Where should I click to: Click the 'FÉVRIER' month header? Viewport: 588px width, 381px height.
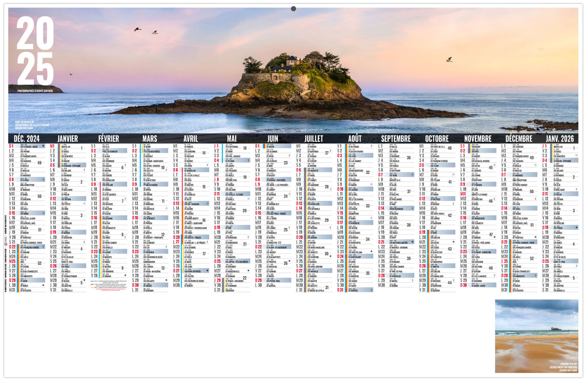tap(109, 139)
